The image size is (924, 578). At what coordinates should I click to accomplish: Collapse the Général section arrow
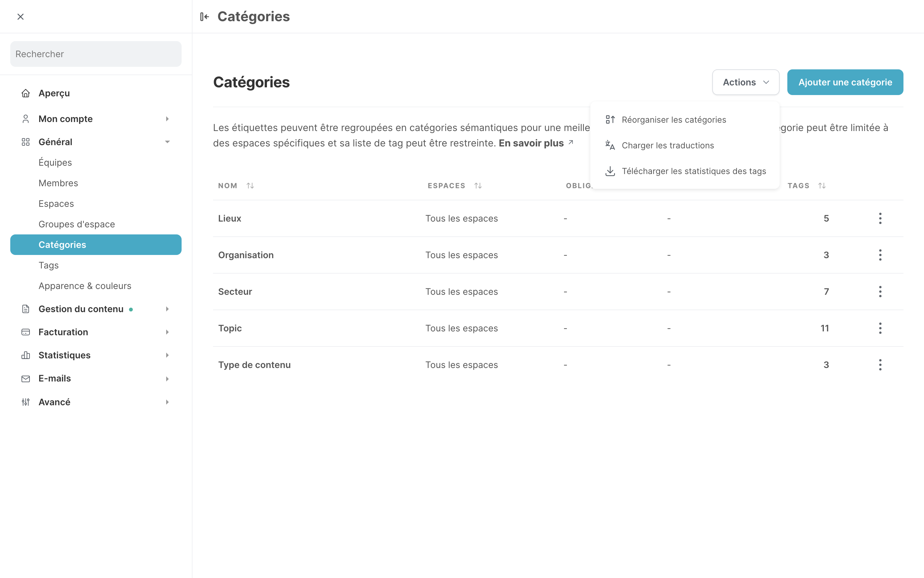(167, 142)
